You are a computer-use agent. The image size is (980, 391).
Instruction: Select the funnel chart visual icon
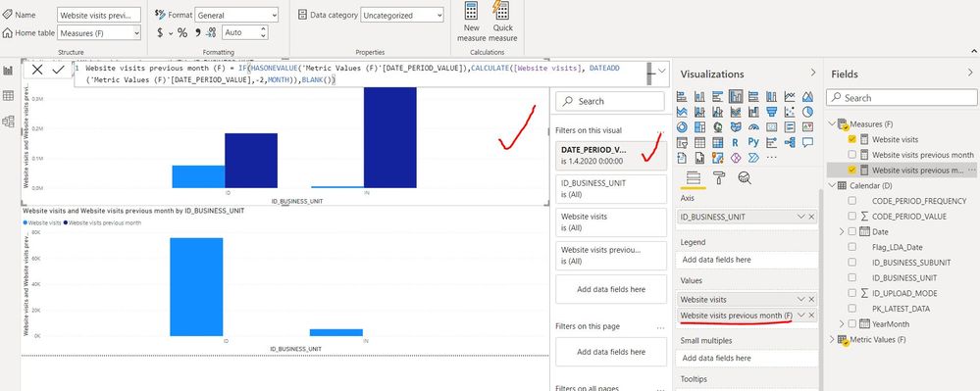[771, 112]
